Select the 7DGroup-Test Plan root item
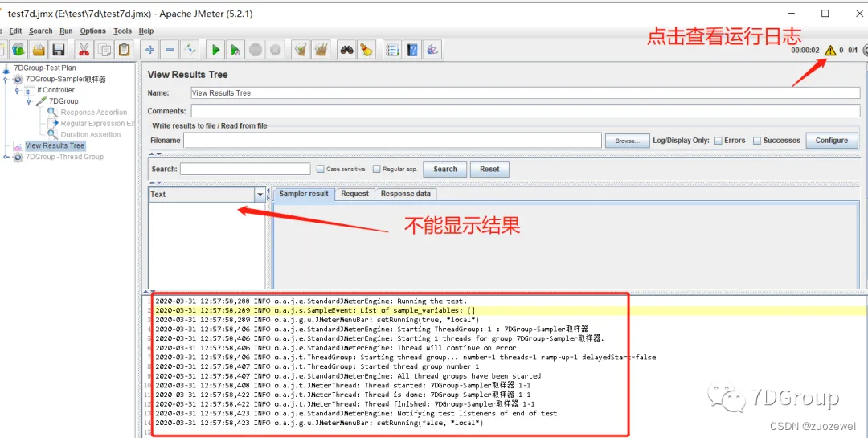Screen dimensions: 868x438 (x=45, y=68)
